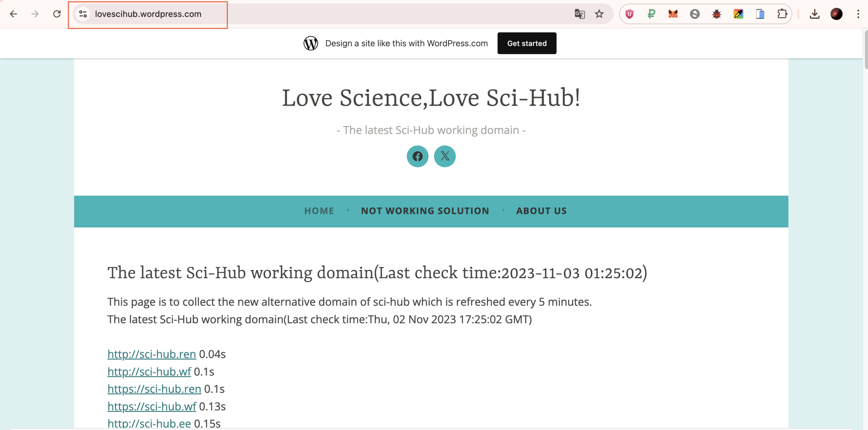Open the browser downloads icon

[814, 14]
